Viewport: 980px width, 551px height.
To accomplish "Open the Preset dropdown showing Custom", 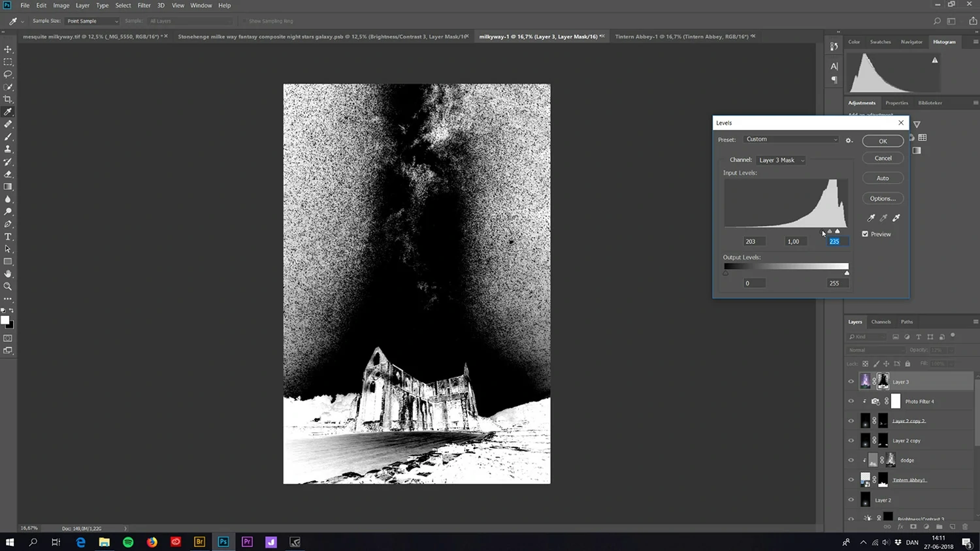I will click(x=791, y=139).
